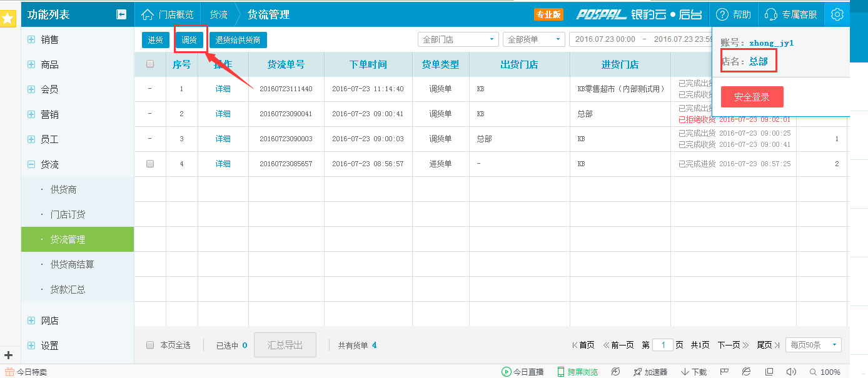Screen dimensions: 868x378
Task: Click the 序号 column header
Action: (x=181, y=64)
